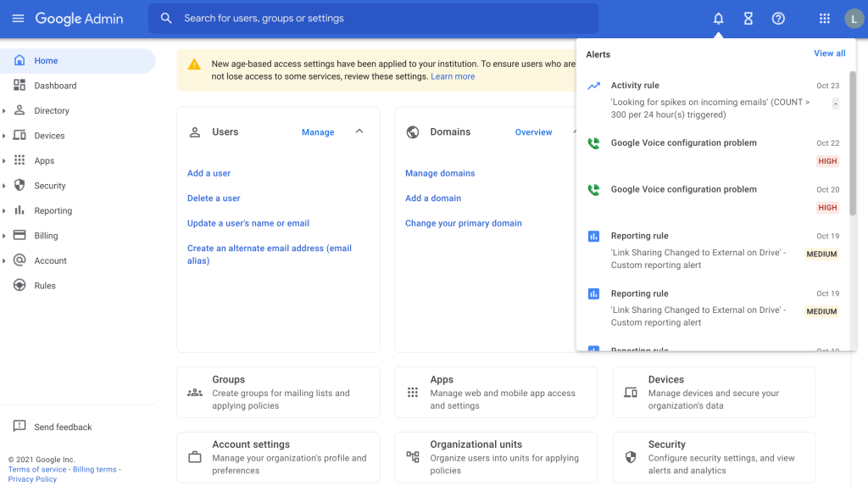Click Manage link in Users card
Screen dimensions: 868x486
coord(318,132)
